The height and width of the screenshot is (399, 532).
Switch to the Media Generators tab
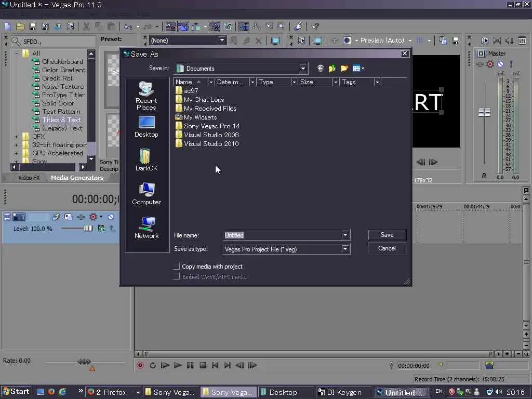click(77, 178)
